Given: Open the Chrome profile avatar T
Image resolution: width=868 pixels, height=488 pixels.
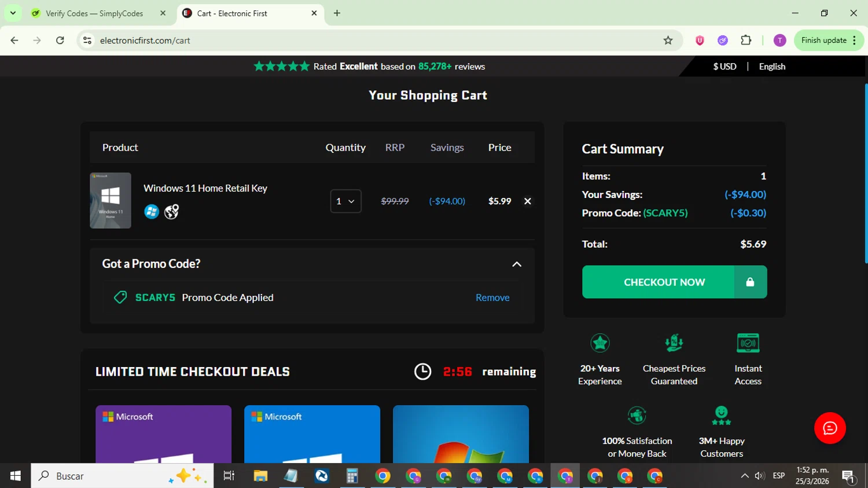Looking at the screenshot, I should click(779, 41).
